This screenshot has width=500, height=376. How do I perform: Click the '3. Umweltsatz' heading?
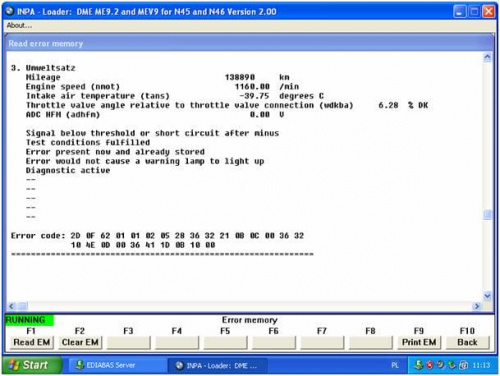(x=43, y=68)
